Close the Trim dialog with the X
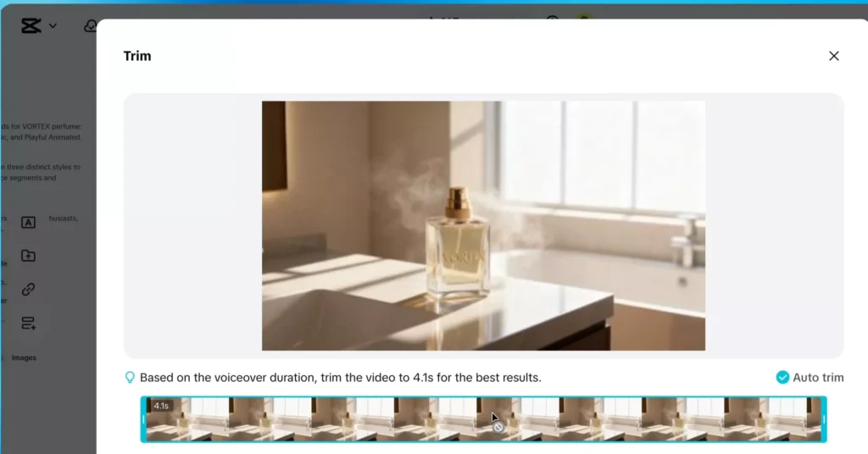This screenshot has height=454, width=868. 833,56
